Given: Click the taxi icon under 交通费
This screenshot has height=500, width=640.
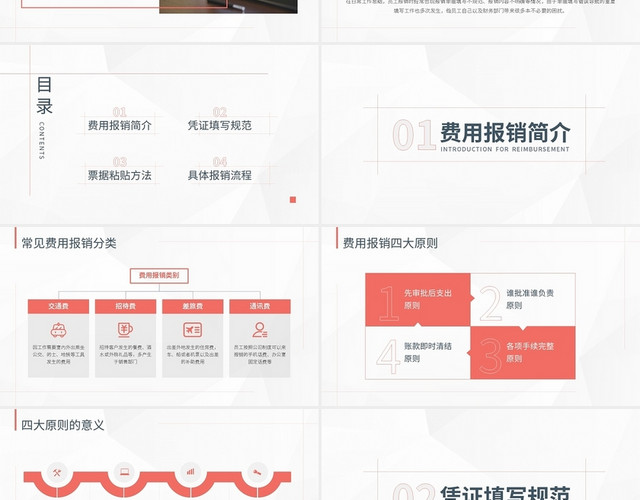Looking at the screenshot, I should click(58, 330).
